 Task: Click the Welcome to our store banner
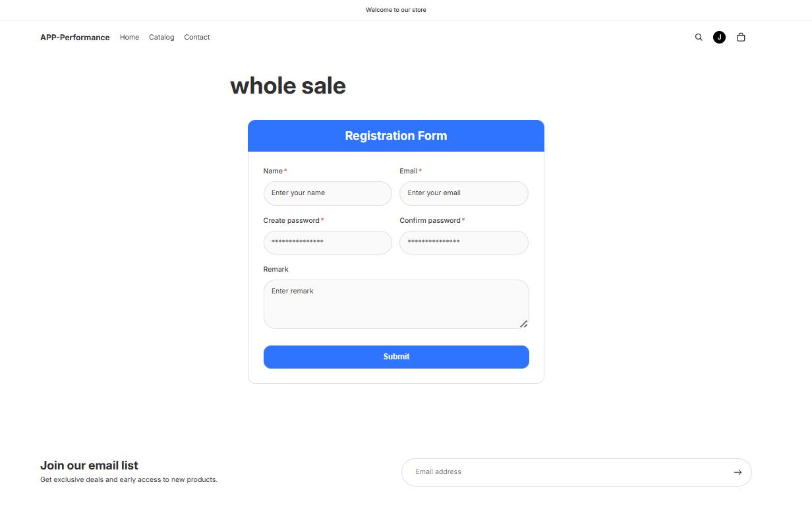click(396, 10)
